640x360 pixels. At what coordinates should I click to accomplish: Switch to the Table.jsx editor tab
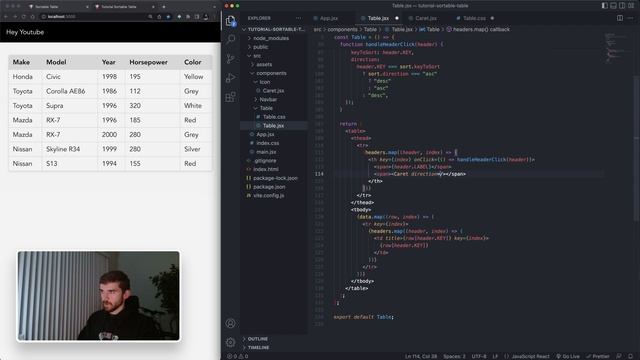(x=378, y=18)
